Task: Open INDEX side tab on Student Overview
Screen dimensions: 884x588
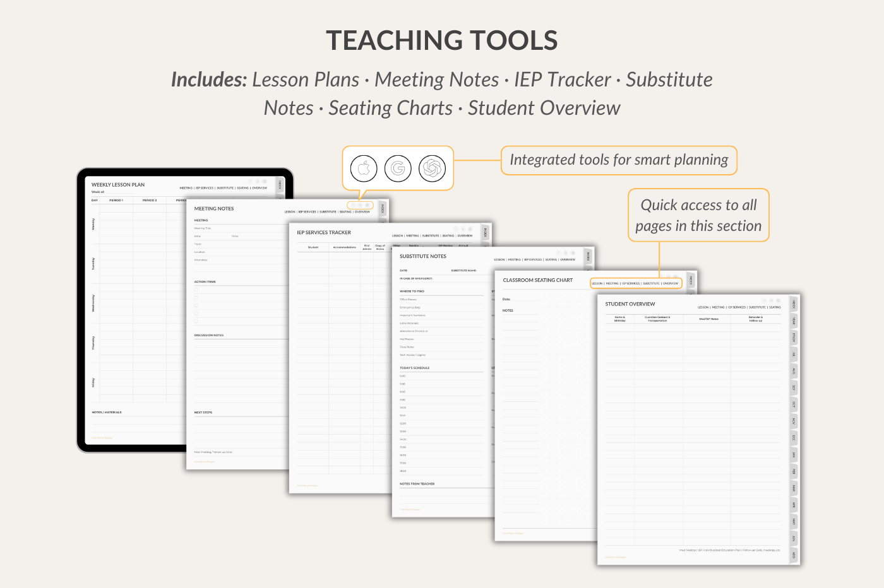Action: point(794,304)
